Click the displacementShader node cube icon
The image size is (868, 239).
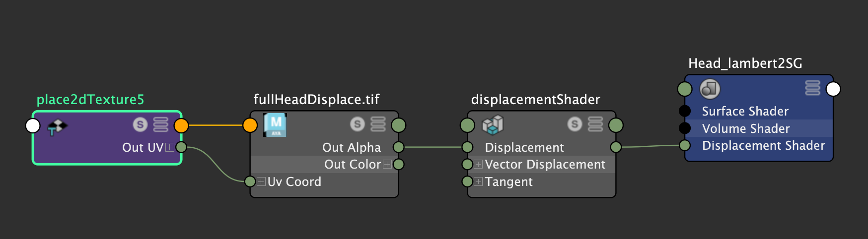click(x=493, y=125)
